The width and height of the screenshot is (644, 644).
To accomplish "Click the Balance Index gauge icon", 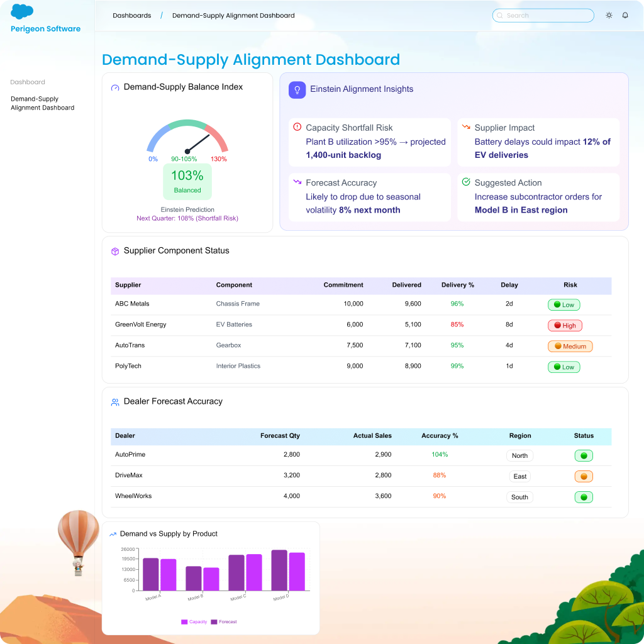I will click(115, 87).
